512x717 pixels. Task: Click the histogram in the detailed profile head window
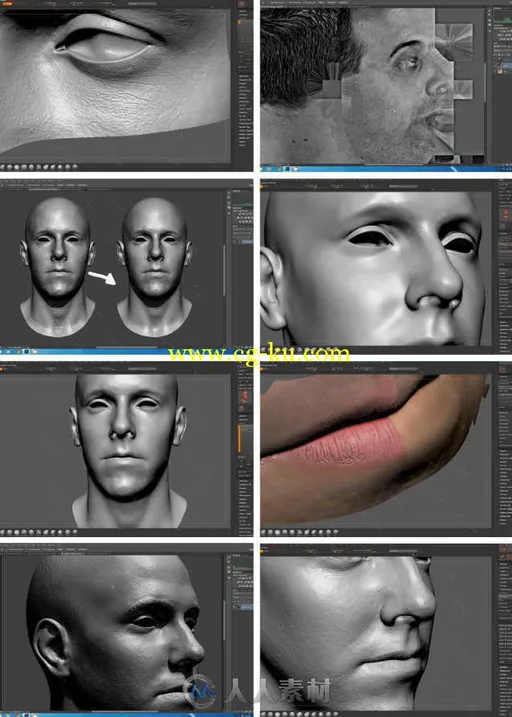tap(242, 567)
